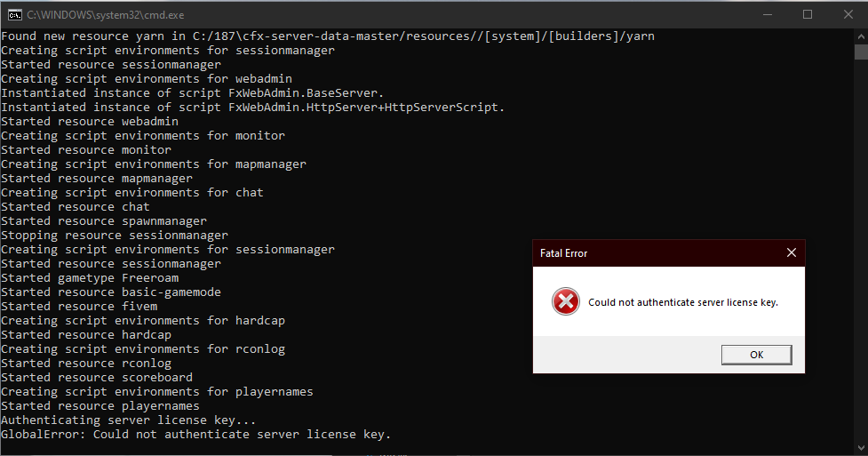Click the 'Authenticating server license key...' line
This screenshot has height=456, width=868.
tap(129, 420)
